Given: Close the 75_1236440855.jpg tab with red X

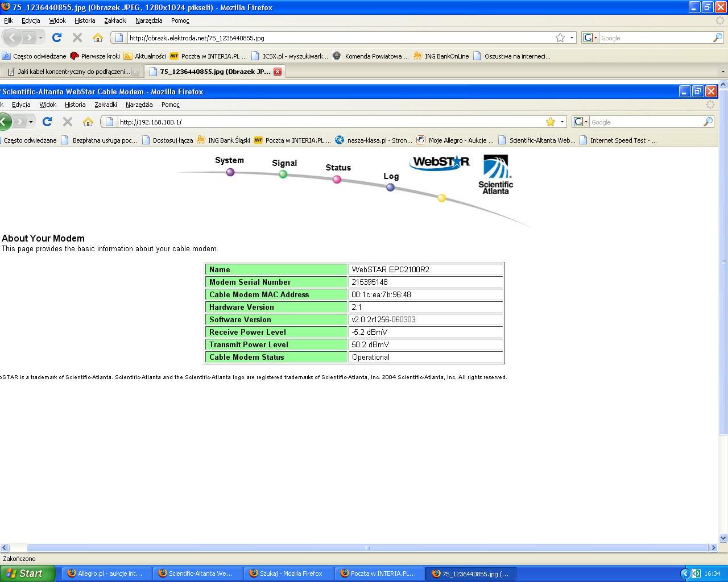Looking at the screenshot, I should tap(278, 72).
